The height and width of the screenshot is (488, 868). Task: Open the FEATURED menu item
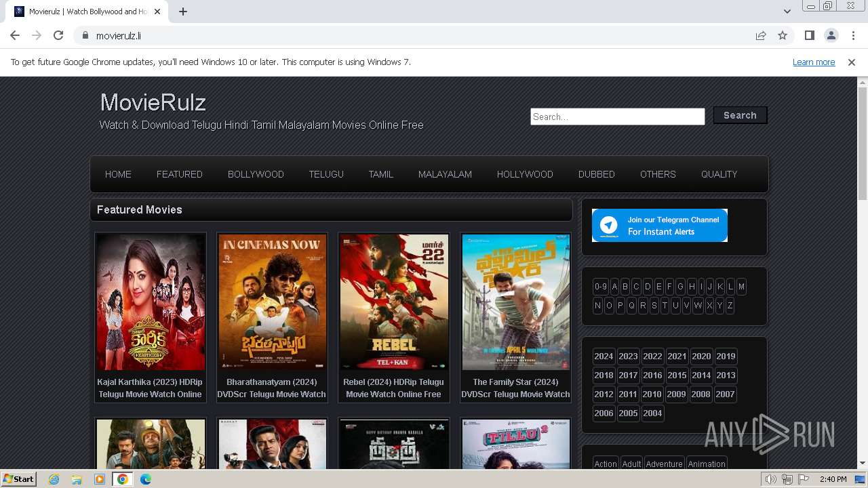point(180,174)
